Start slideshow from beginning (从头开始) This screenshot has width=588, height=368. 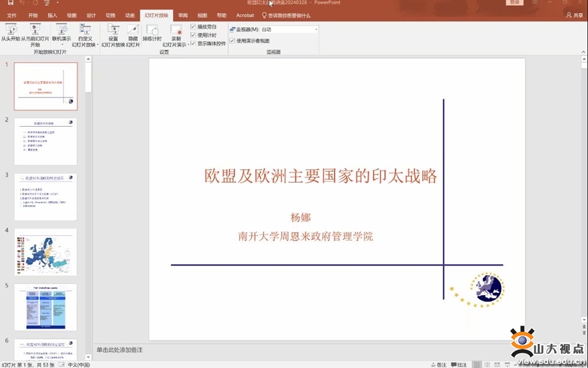tap(10, 30)
